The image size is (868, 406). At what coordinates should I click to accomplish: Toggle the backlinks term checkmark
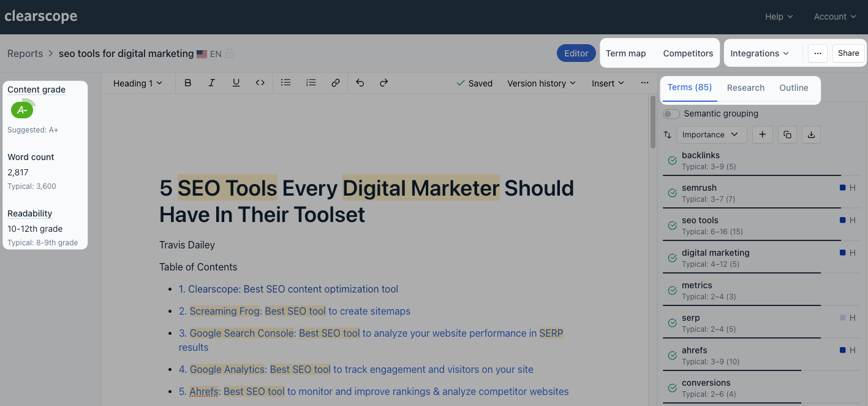click(672, 160)
